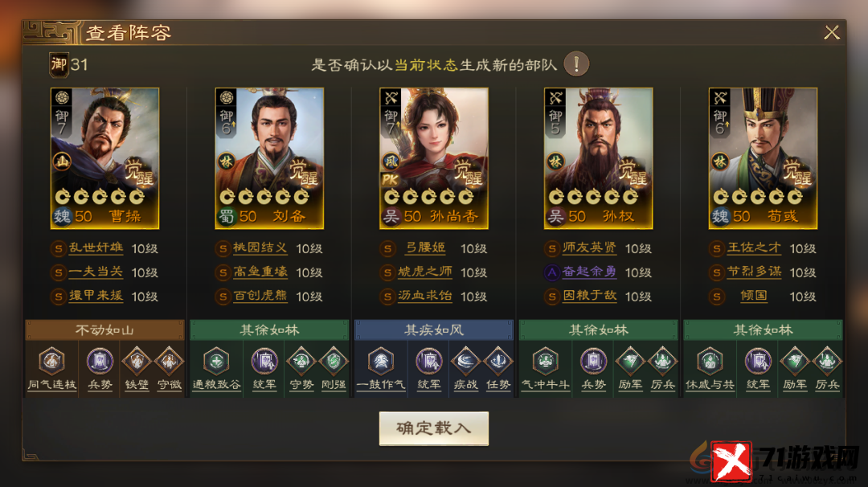Click the exclamation mark info icon
Screen dimensions: 868x487
[576, 64]
